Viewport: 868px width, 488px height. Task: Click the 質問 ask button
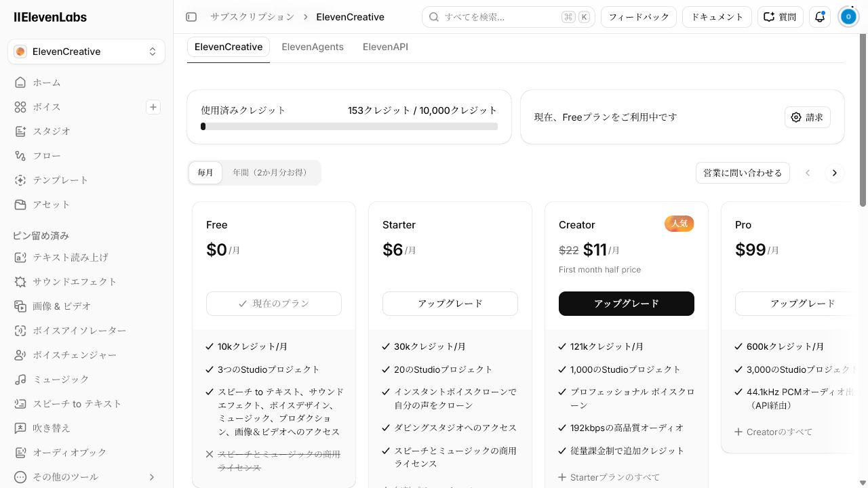[781, 17]
